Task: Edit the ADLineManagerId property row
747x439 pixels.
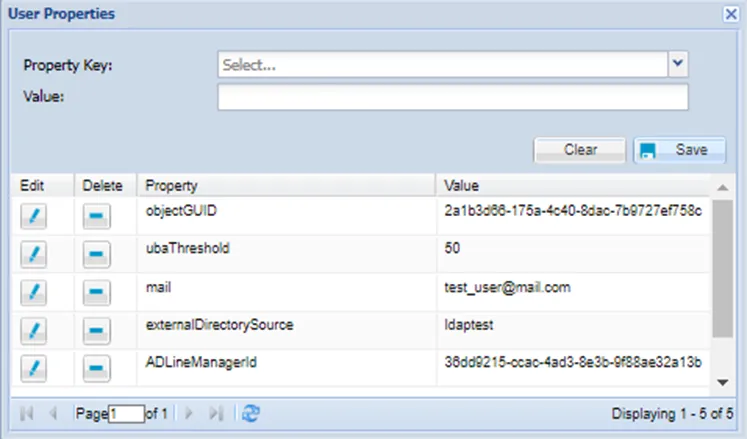Action: [33, 368]
